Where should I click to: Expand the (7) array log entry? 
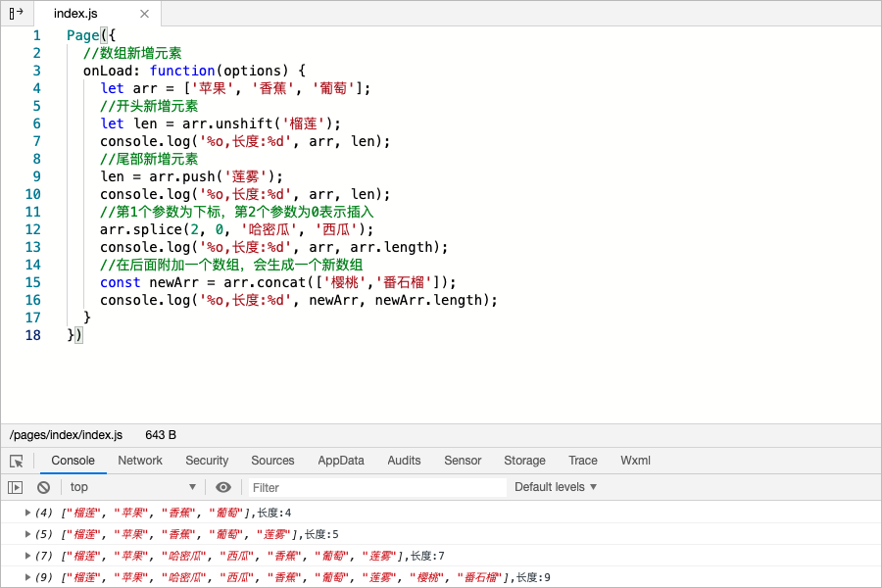(27, 556)
